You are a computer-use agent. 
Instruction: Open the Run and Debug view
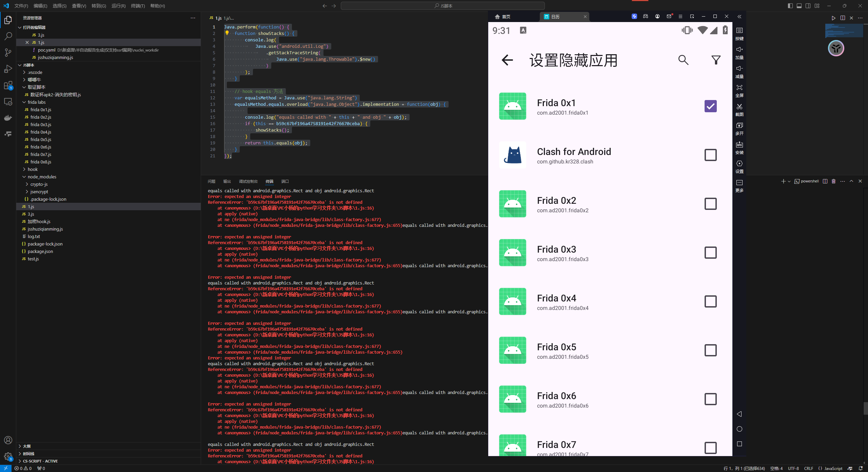tap(8, 69)
